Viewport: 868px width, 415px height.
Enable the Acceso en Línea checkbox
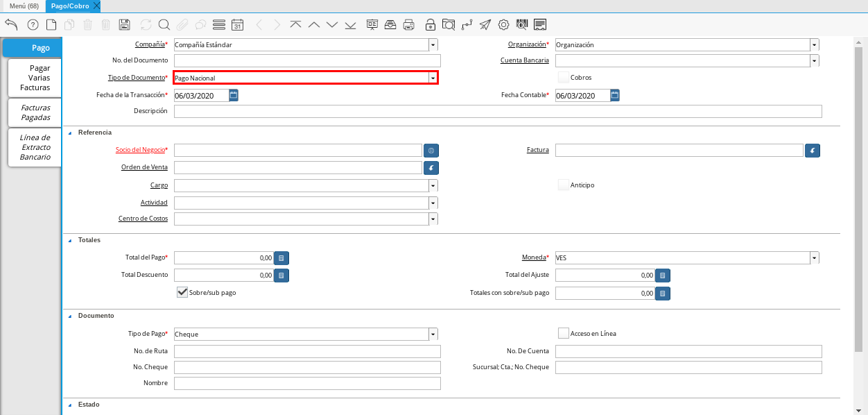[564, 333]
